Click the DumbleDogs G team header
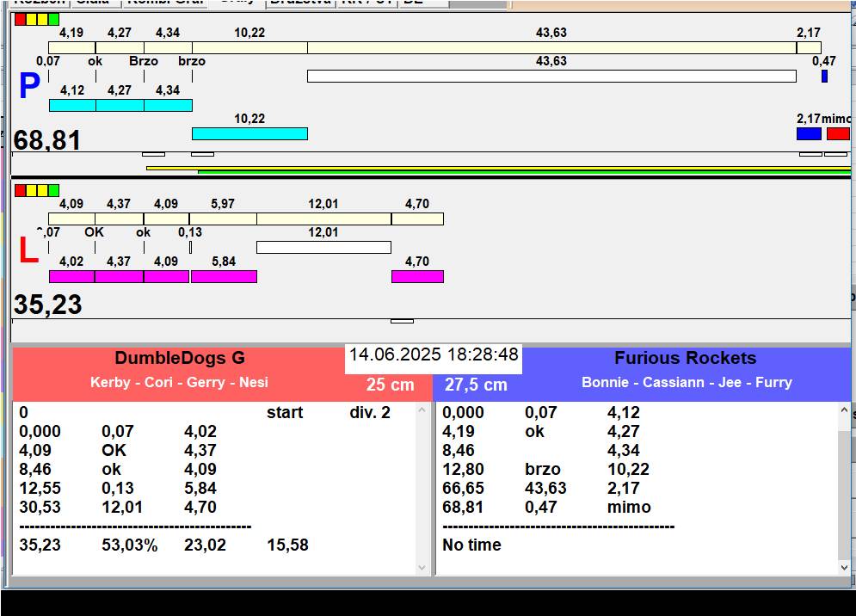 click(x=180, y=359)
